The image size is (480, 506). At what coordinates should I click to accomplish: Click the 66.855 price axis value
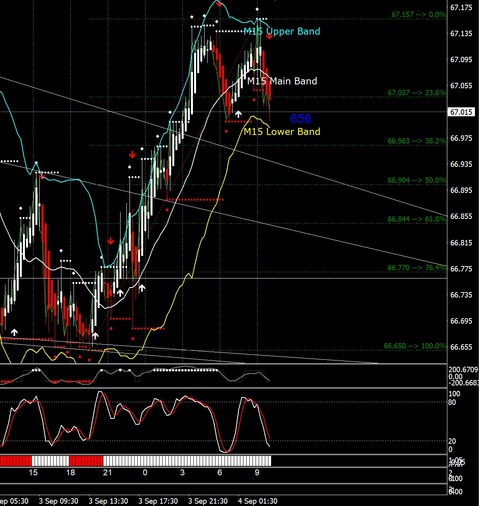click(x=461, y=216)
